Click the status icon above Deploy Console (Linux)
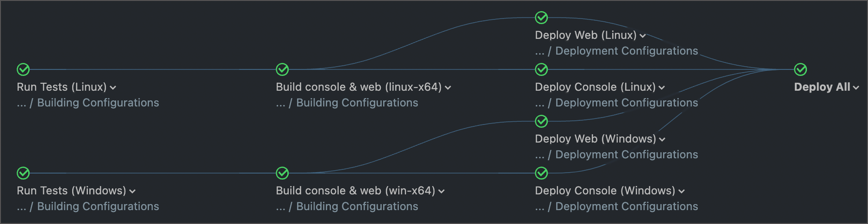Image resolution: width=868 pixels, height=224 pixels. pos(541,69)
